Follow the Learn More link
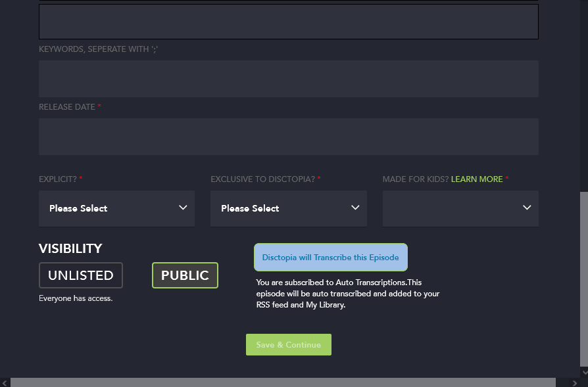 [x=477, y=179]
